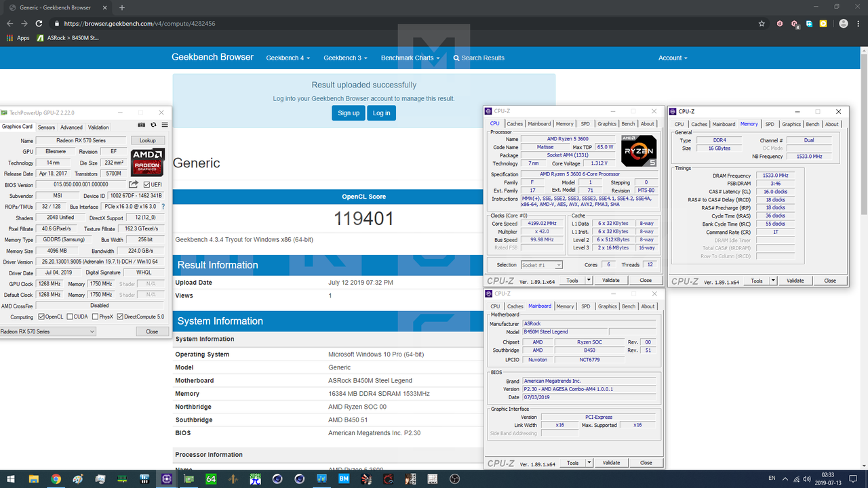Open Benchmark Charts dropdown
This screenshot has width=868, height=488.
(410, 58)
